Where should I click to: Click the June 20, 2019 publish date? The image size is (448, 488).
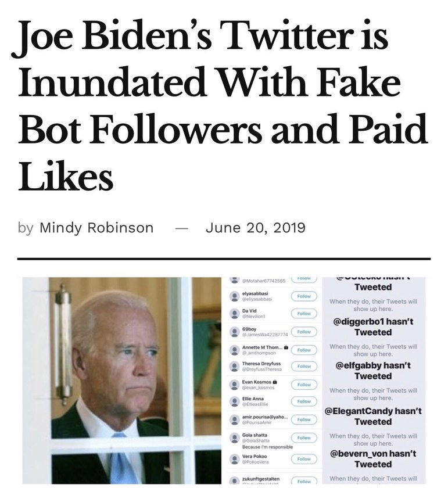tap(255, 228)
